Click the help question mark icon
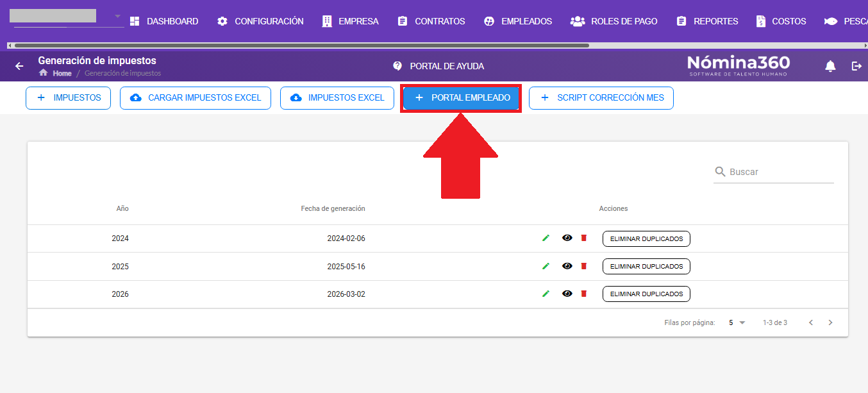 coord(397,66)
